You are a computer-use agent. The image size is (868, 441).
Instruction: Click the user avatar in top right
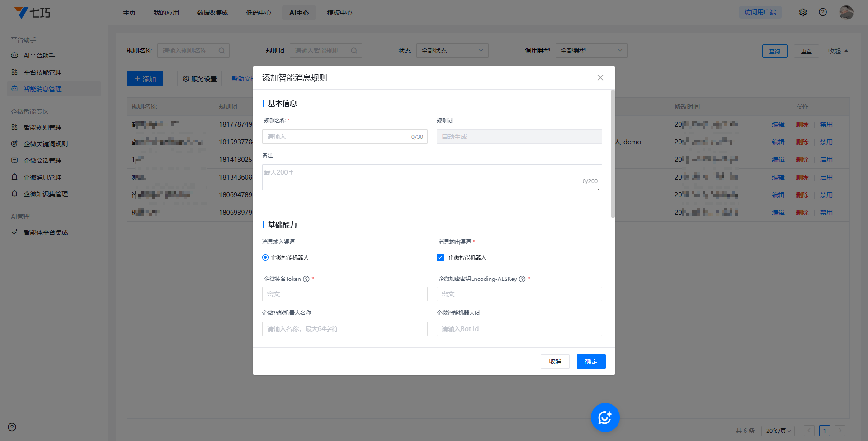[846, 12]
